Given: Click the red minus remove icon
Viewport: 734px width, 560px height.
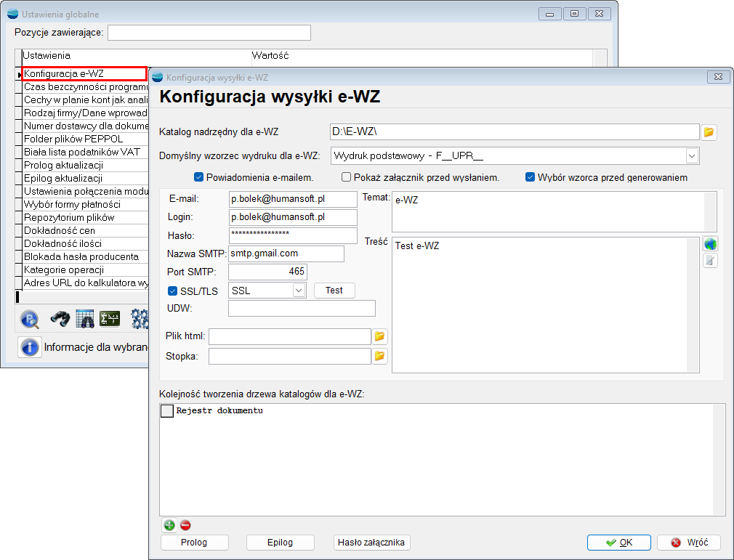Looking at the screenshot, I should 185,525.
